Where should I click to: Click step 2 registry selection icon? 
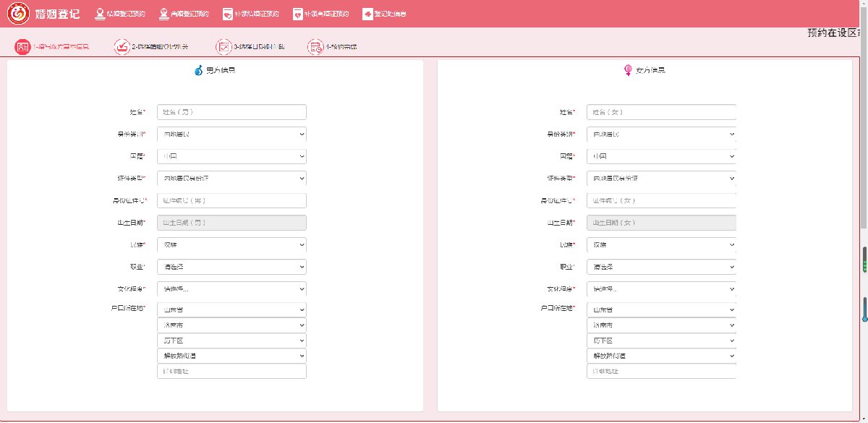click(x=122, y=46)
